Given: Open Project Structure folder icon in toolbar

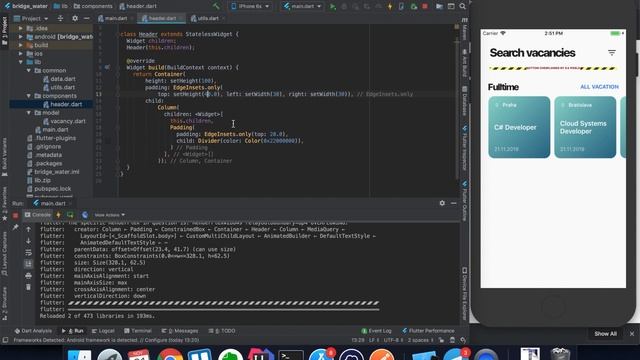Looking at the screenshot, I should pos(439,7).
